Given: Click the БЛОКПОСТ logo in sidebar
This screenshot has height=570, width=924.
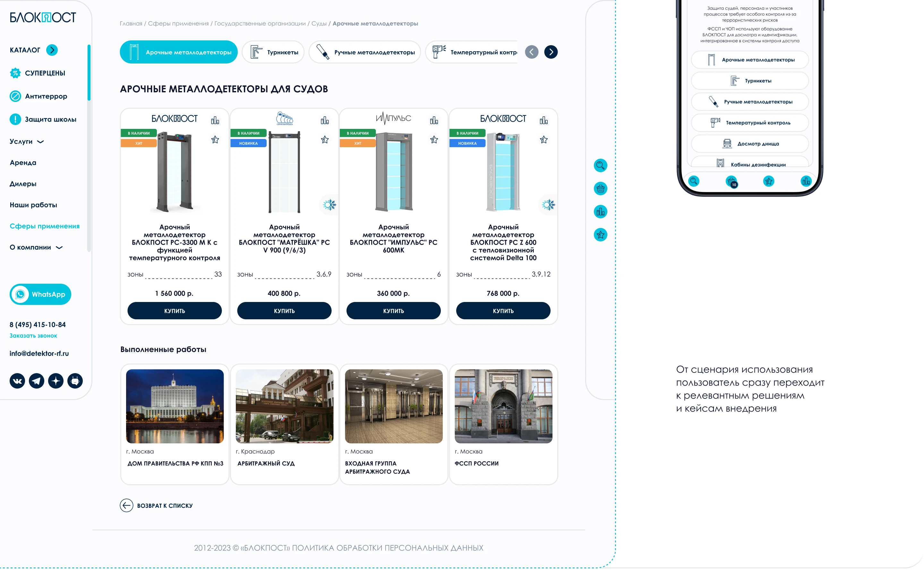Looking at the screenshot, I should (x=43, y=17).
